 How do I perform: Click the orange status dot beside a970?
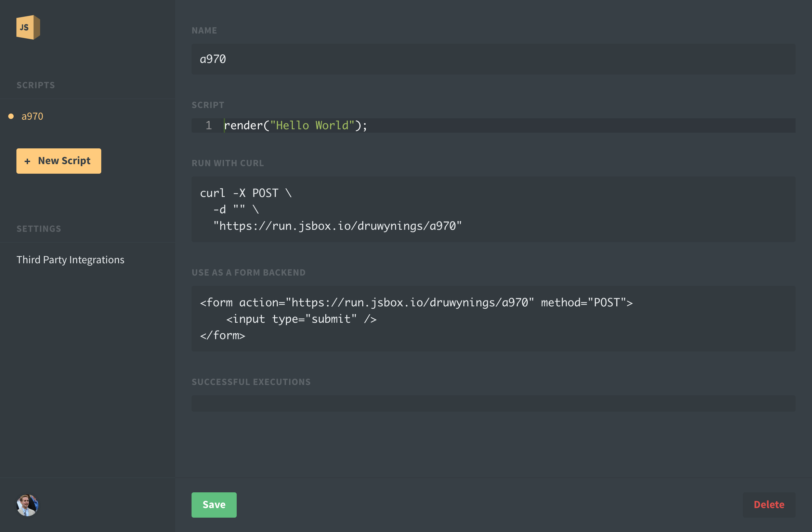tap(11, 116)
